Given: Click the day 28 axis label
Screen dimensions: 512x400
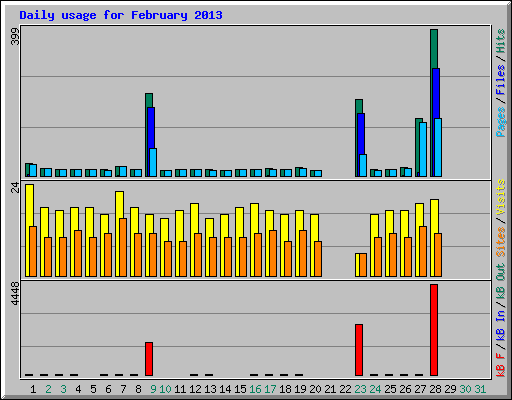Looking at the screenshot, I should click(x=435, y=389).
